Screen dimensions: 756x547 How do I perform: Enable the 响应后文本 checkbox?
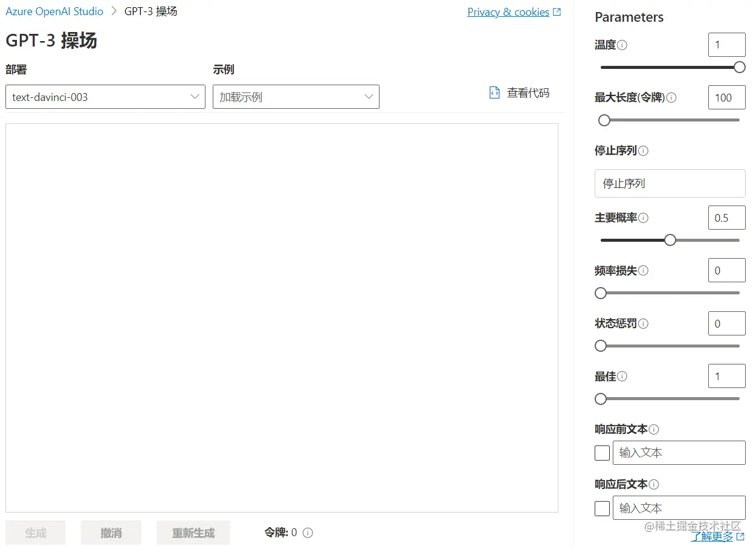[603, 508]
